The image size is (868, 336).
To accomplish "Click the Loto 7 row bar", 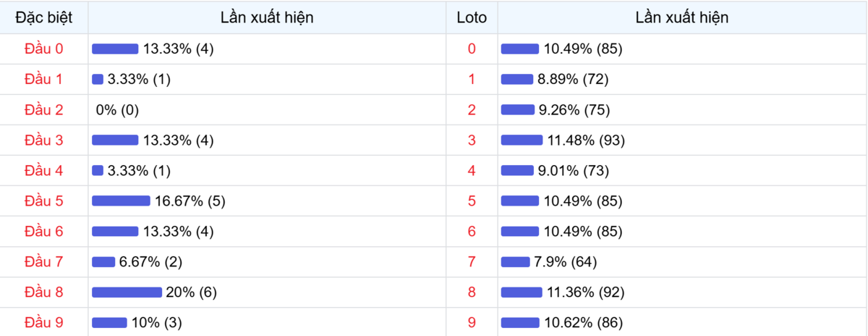I will tap(516, 262).
